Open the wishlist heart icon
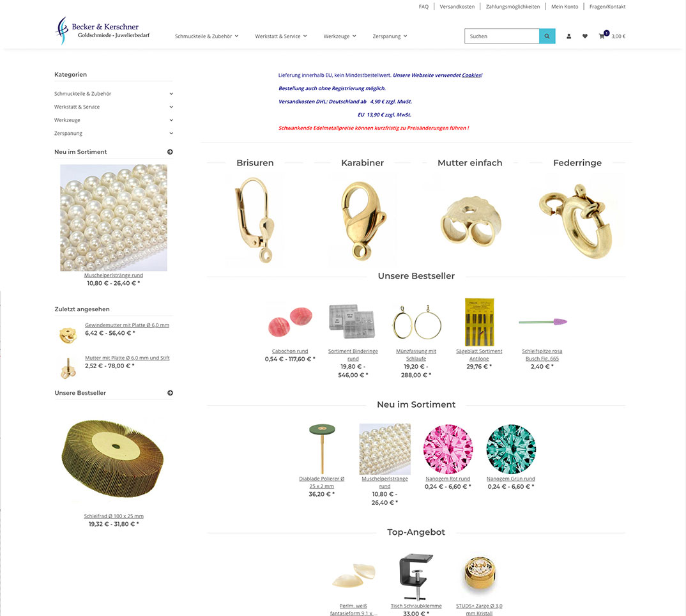 point(585,36)
